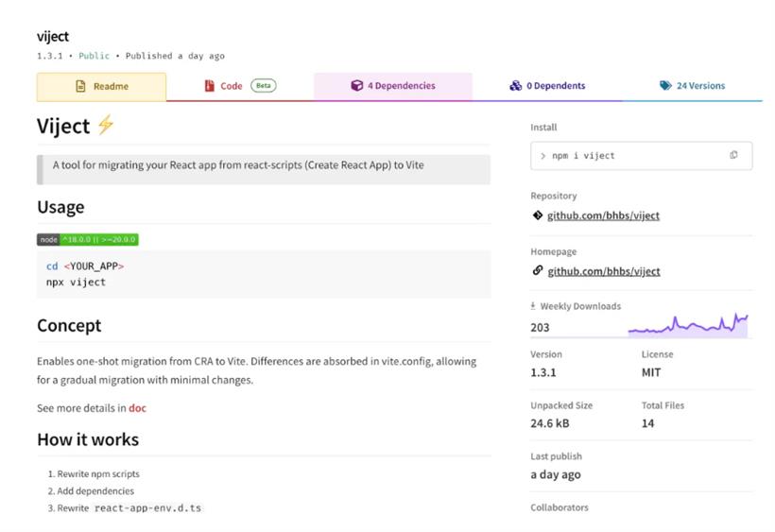The image size is (775, 532).
Task: Click 'Published a day ago' text
Action: pos(175,56)
